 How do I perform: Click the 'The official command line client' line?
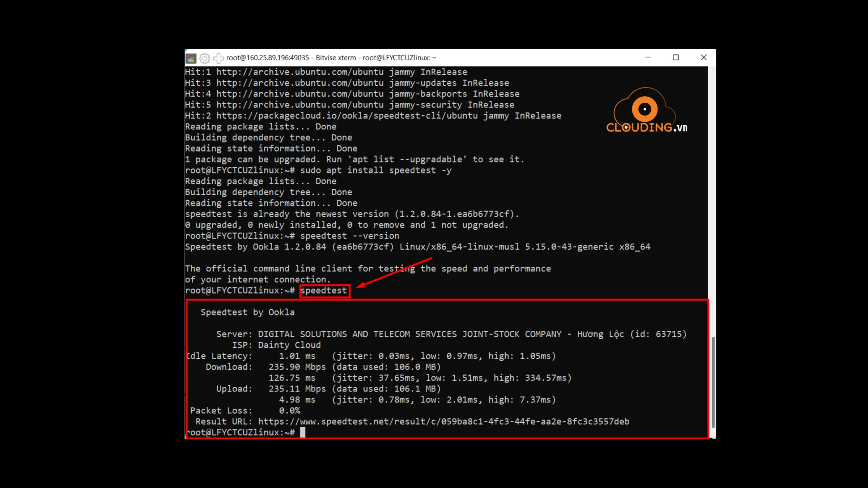368,268
